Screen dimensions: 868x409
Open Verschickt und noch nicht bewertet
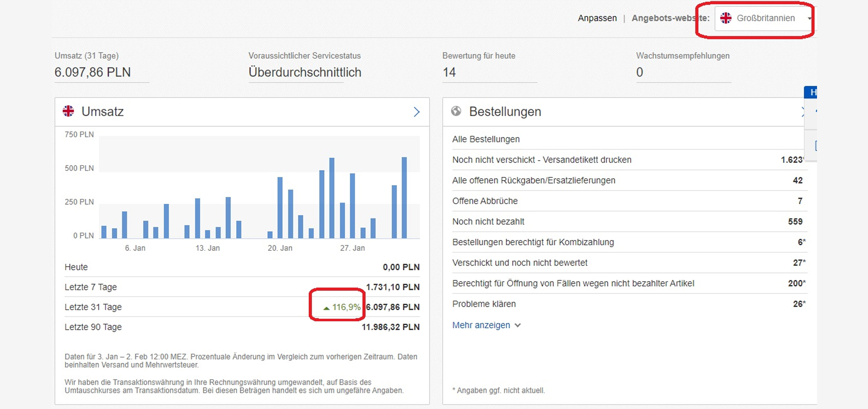(520, 263)
